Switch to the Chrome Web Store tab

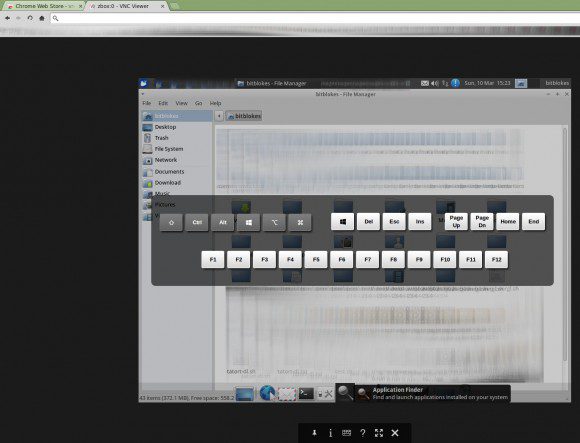(44, 6)
